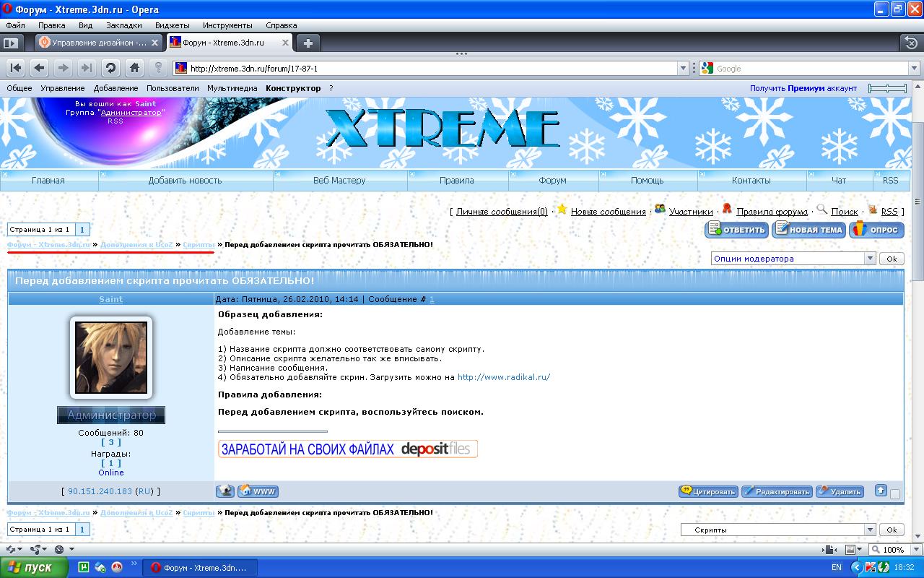The height and width of the screenshot is (578, 924).
Task: Open the forum Поиск link
Action: point(845,212)
